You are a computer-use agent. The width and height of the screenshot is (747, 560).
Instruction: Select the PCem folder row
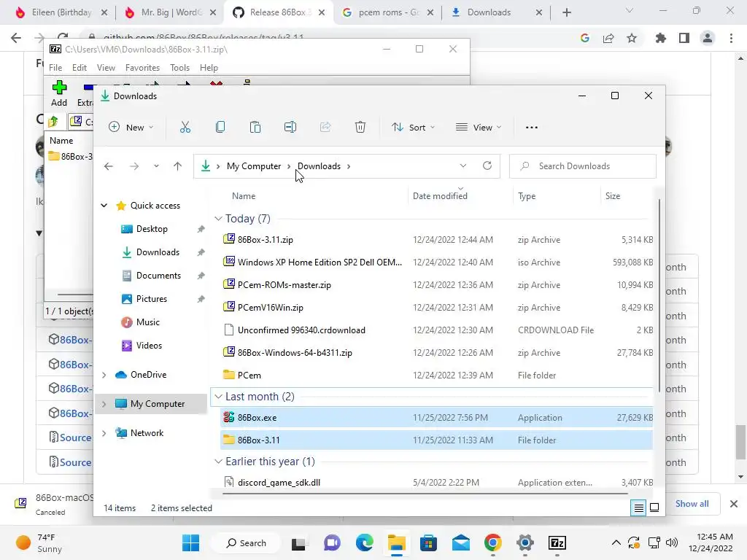pyautogui.click(x=436, y=376)
